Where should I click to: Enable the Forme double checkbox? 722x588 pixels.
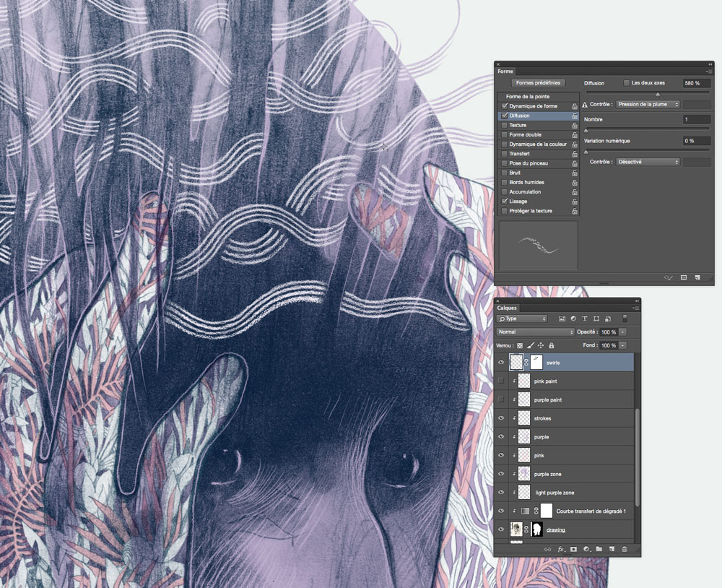505,135
